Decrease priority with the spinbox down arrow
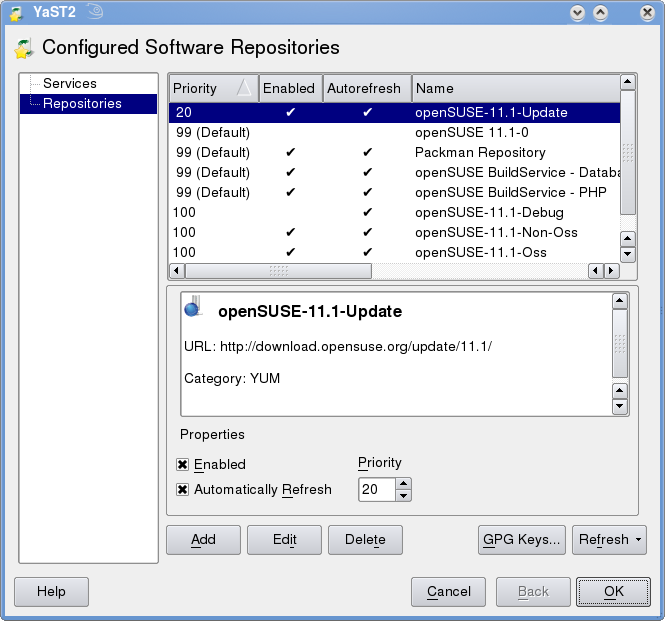The image size is (665, 621). (403, 495)
